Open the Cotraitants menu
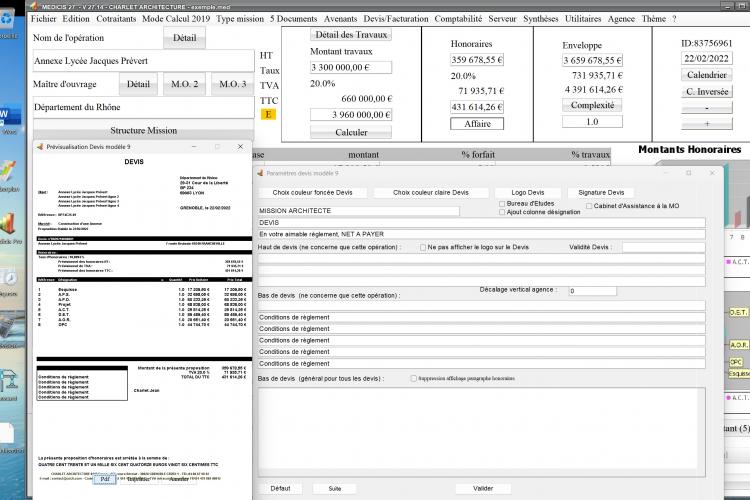This screenshot has height=500, width=750. point(116,19)
